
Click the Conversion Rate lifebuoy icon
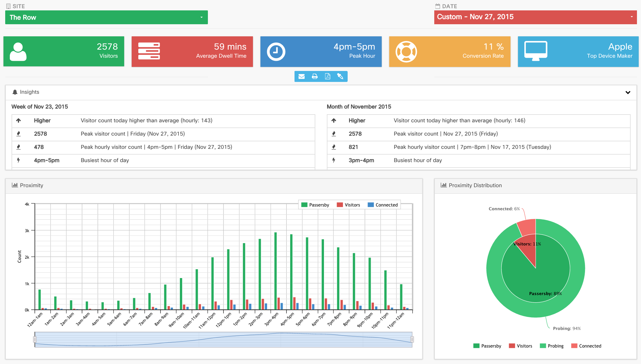click(x=406, y=52)
